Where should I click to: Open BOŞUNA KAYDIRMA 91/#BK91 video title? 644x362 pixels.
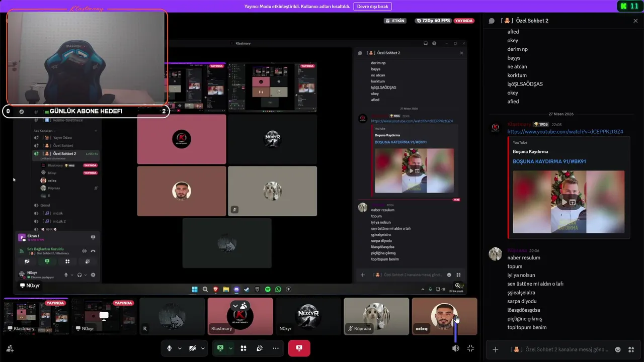(549, 161)
